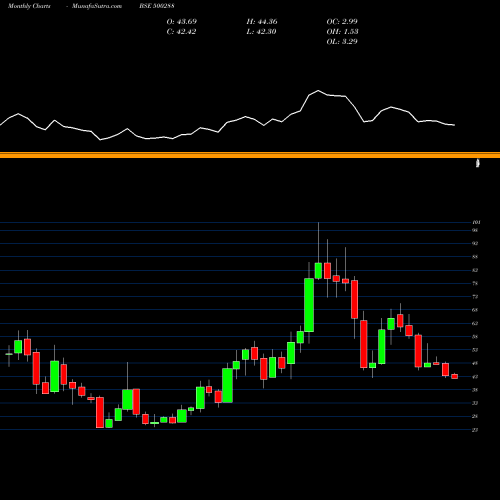500x500 pixels.
Task: Click the small white marker below the orange band
Action: click(478, 163)
